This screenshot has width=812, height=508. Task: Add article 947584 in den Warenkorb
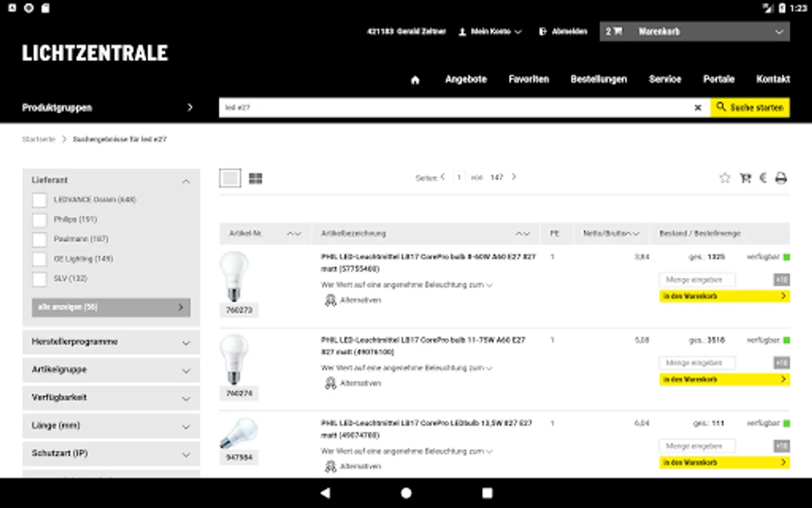click(x=725, y=462)
